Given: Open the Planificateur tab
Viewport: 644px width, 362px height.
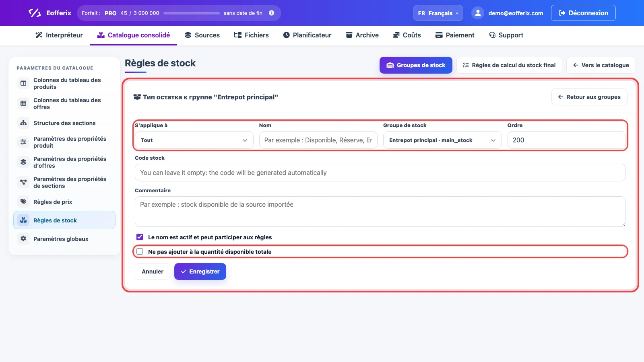Looking at the screenshot, I should [307, 35].
